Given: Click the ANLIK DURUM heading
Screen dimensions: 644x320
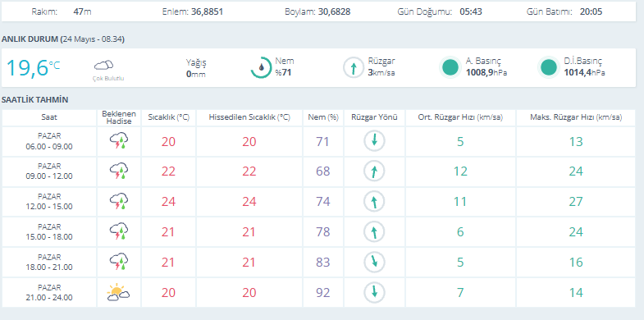Looking at the screenshot, I should coord(63,39).
